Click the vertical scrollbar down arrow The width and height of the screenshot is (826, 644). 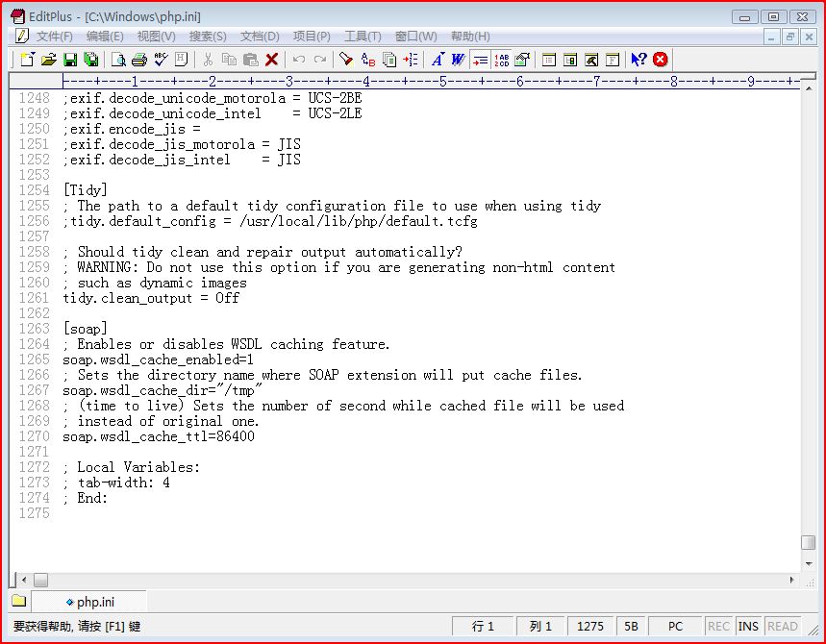809,564
